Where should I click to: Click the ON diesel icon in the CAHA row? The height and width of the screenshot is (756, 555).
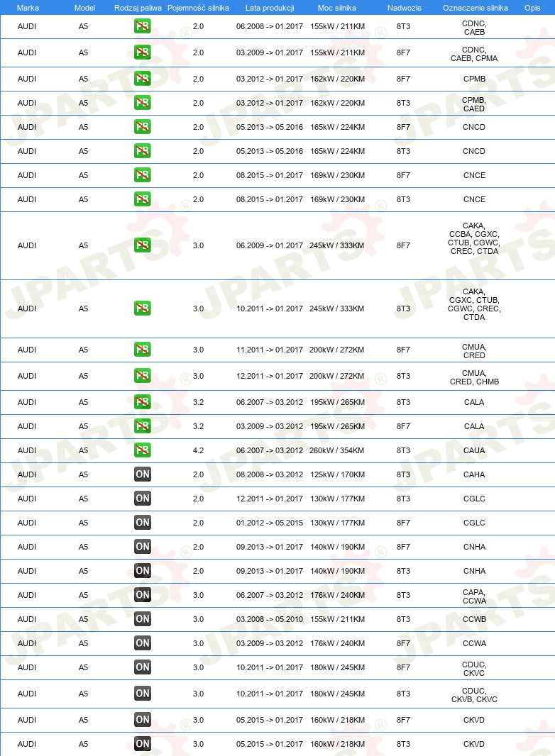(143, 474)
